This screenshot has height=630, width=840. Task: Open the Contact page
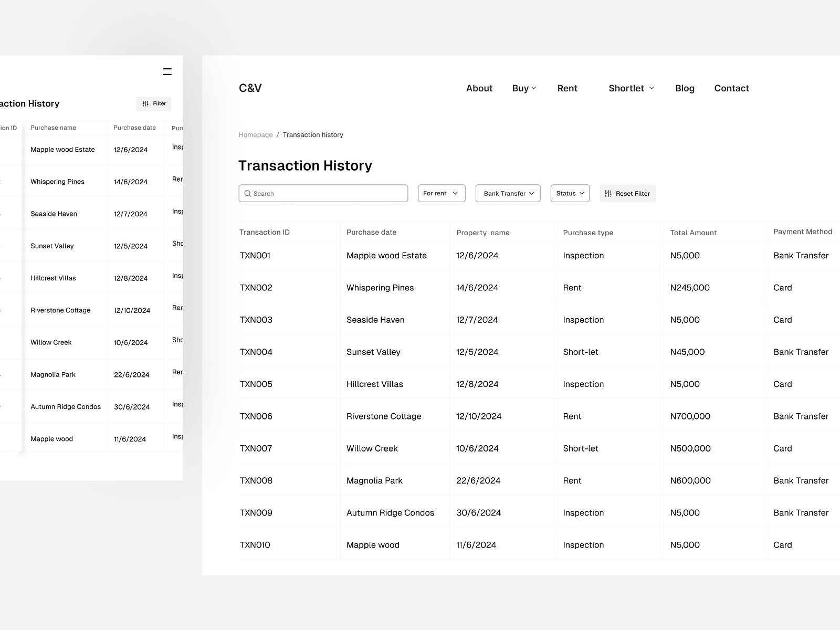click(731, 88)
